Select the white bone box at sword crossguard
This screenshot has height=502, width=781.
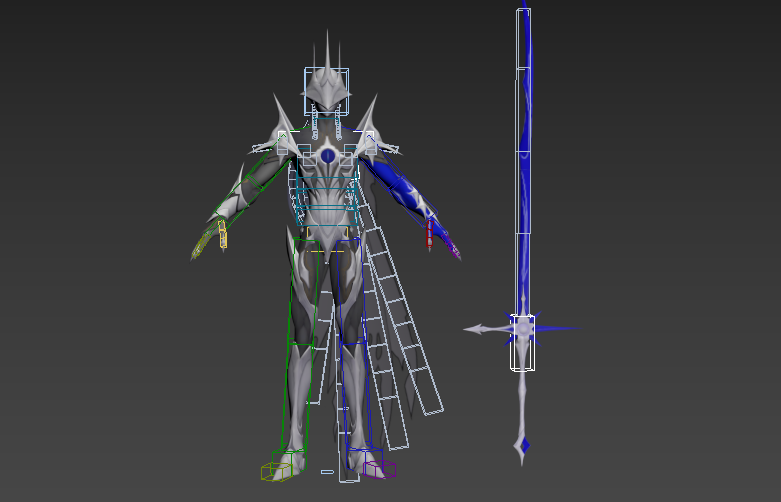tap(522, 343)
